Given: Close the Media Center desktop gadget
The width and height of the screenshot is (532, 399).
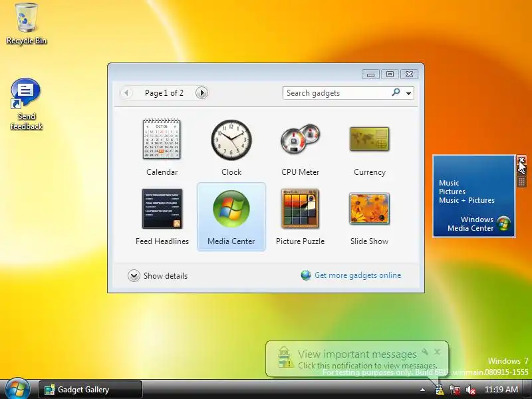Looking at the screenshot, I should (x=521, y=160).
